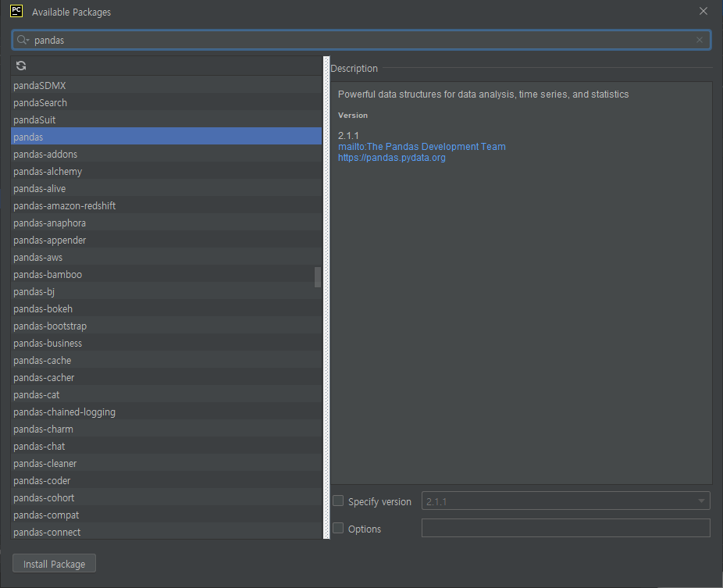Select pandas-cat in the package list
The width and height of the screenshot is (723, 588).
click(x=166, y=395)
